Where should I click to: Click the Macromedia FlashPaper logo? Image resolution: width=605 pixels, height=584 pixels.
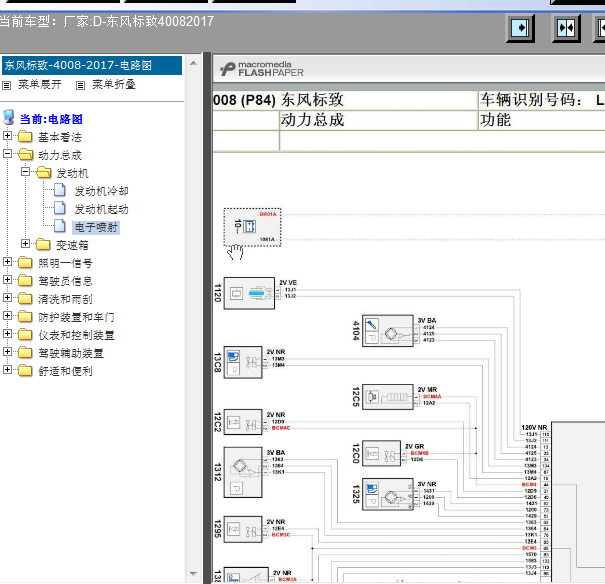click(262, 69)
